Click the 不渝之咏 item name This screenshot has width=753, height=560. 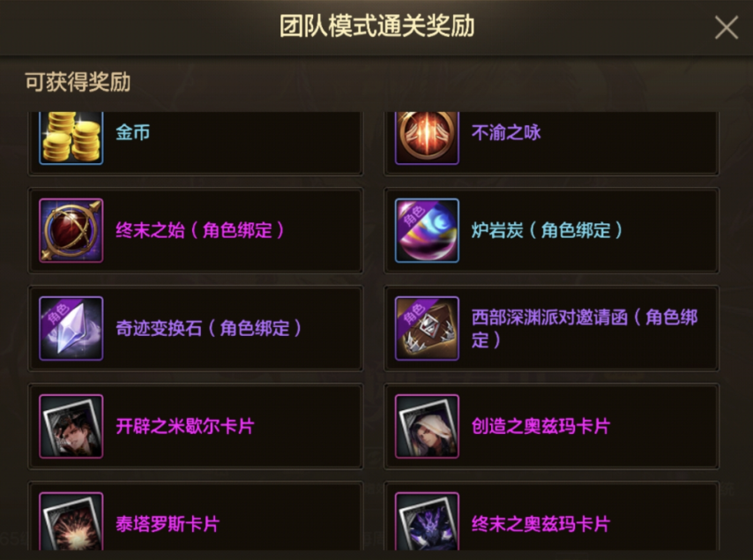click(506, 132)
